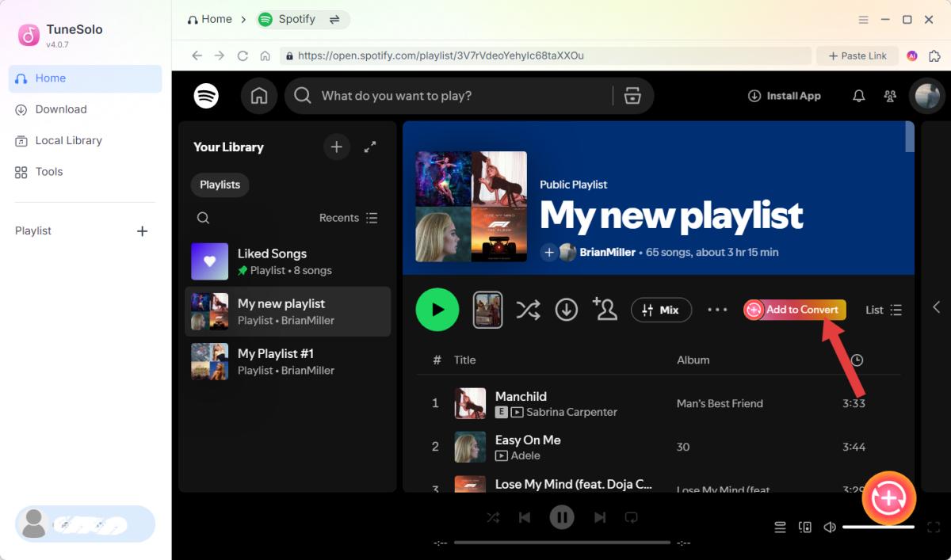Open the AI assistant icon
Viewport: 951px width, 560px height.
tap(912, 55)
